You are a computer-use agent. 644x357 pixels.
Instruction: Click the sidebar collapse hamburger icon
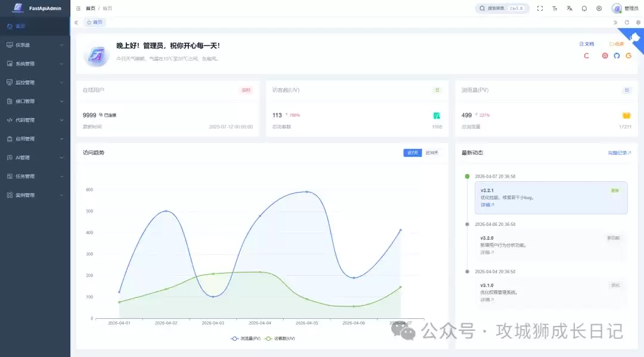click(78, 8)
